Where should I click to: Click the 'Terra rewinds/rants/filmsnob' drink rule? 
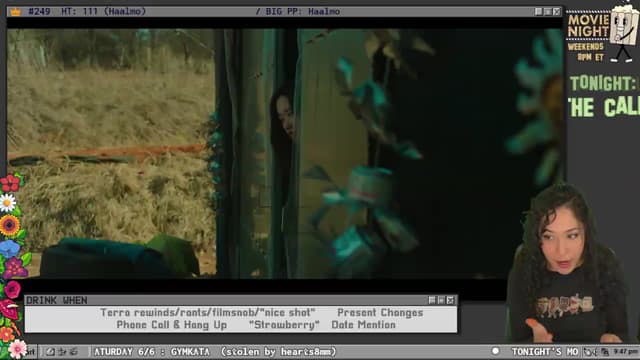coord(208,313)
